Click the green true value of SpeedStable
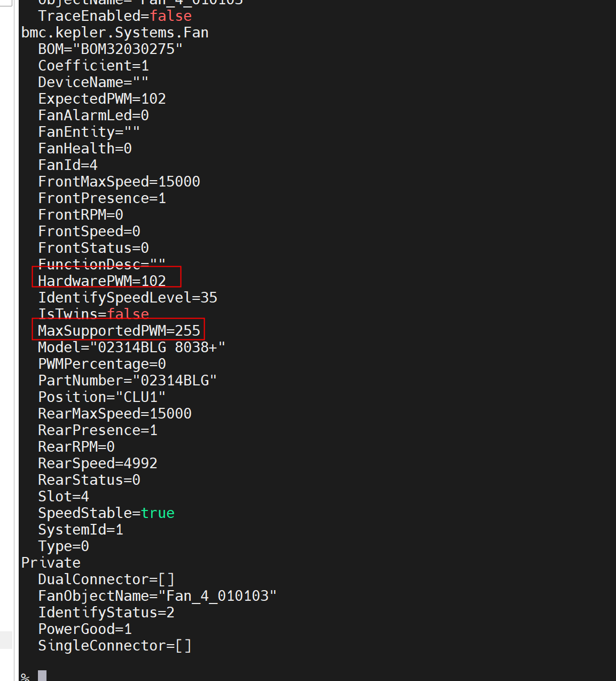 [158, 513]
